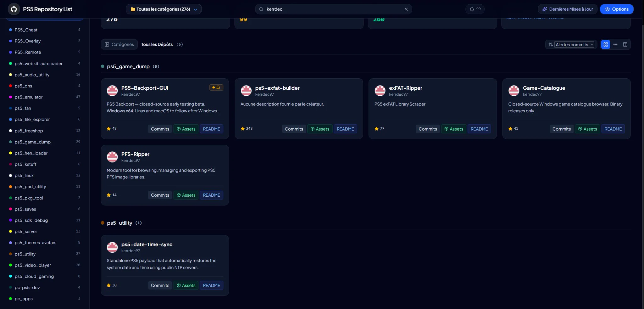
Task: Open the Alertes commits sort dropdown
Action: [x=574, y=45]
